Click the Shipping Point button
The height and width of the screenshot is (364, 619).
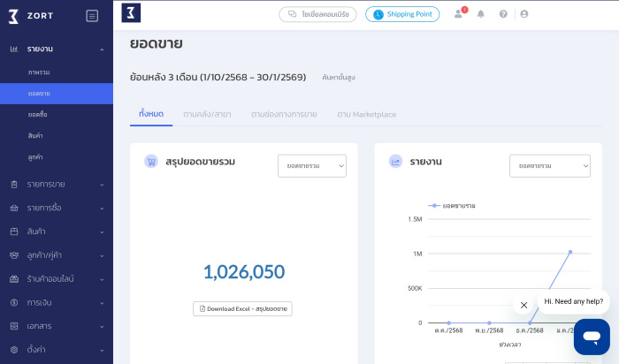[402, 14]
